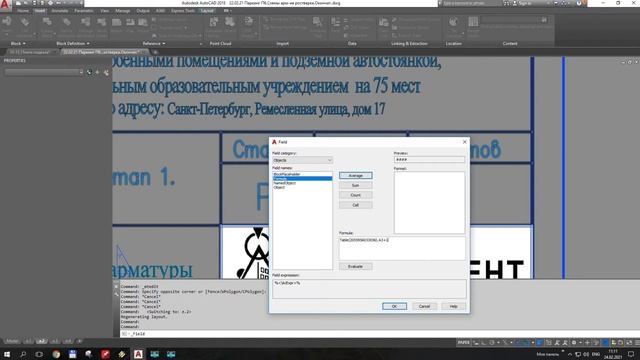Viewport: 640px width, 360px height.
Task: Switch to the Home ribbon tab
Action: click(23, 11)
